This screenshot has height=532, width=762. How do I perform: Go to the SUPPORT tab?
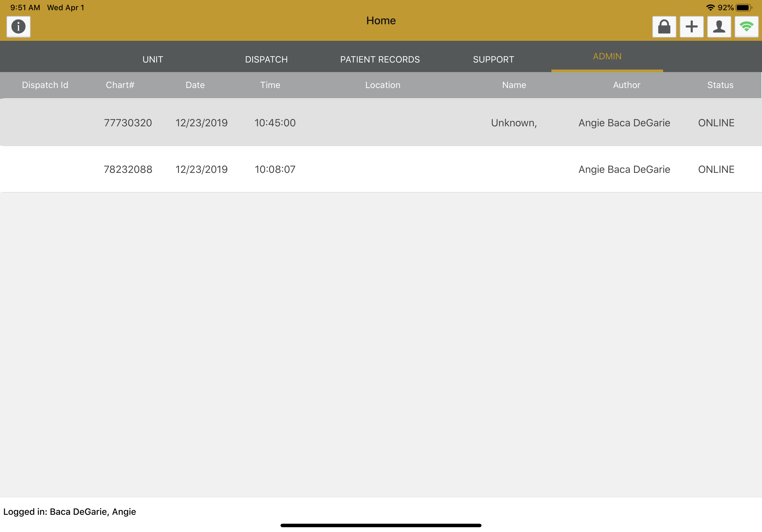(493, 59)
